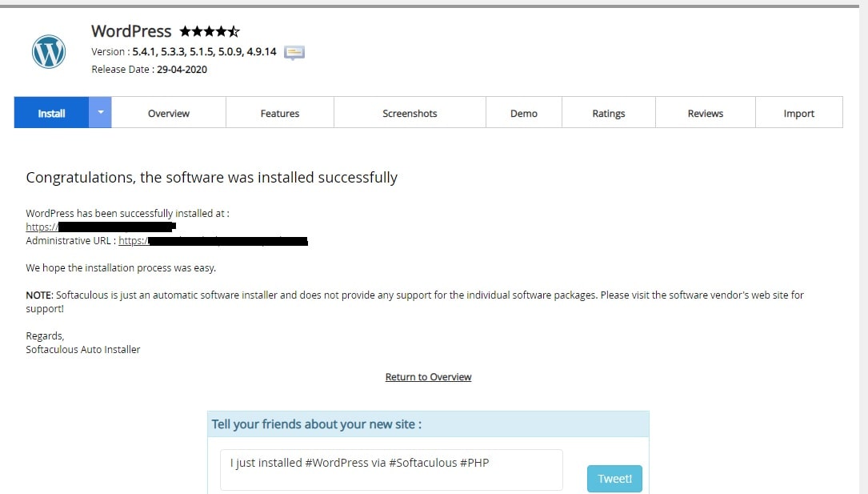868x494 pixels.
Task: Open the Ratings tab
Action: point(609,112)
